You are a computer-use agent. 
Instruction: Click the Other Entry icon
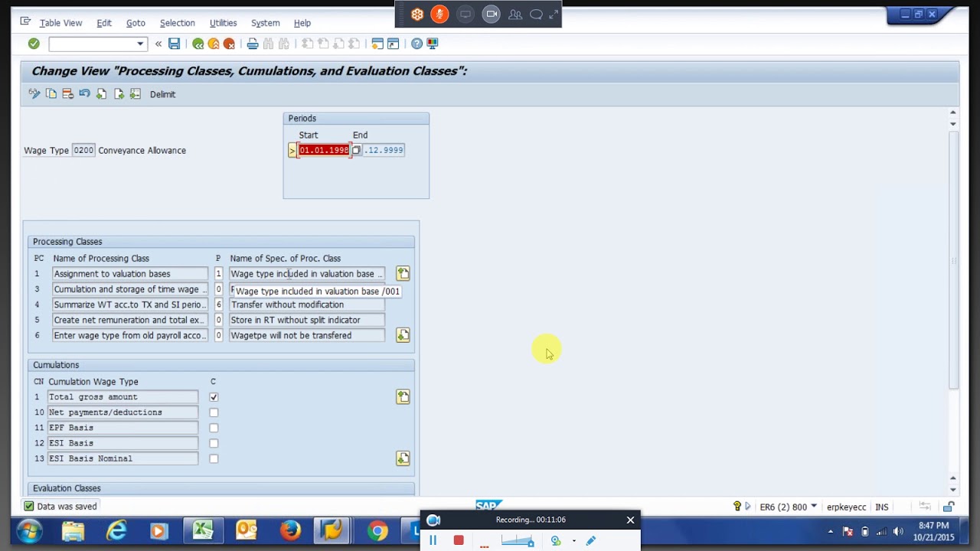coord(136,93)
